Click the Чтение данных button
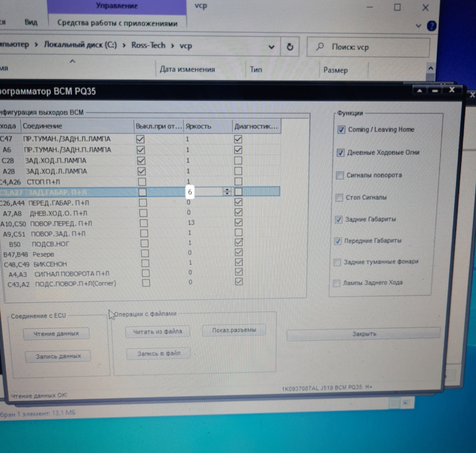476x453 pixels. 56,334
